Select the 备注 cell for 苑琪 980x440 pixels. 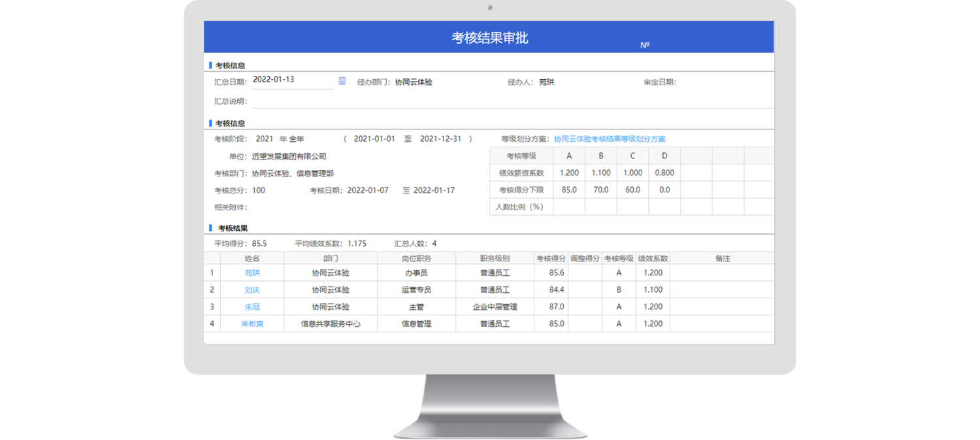point(721,273)
